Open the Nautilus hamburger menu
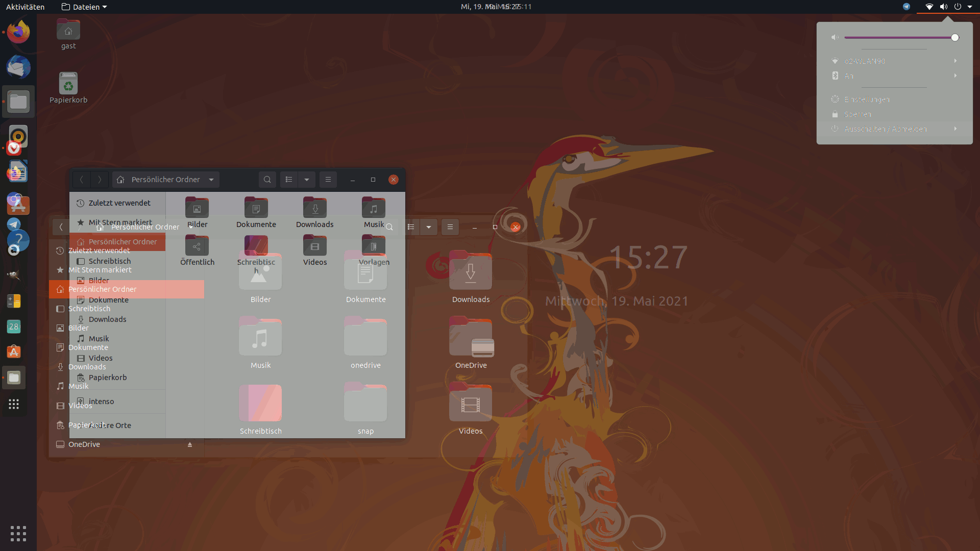 (328, 179)
